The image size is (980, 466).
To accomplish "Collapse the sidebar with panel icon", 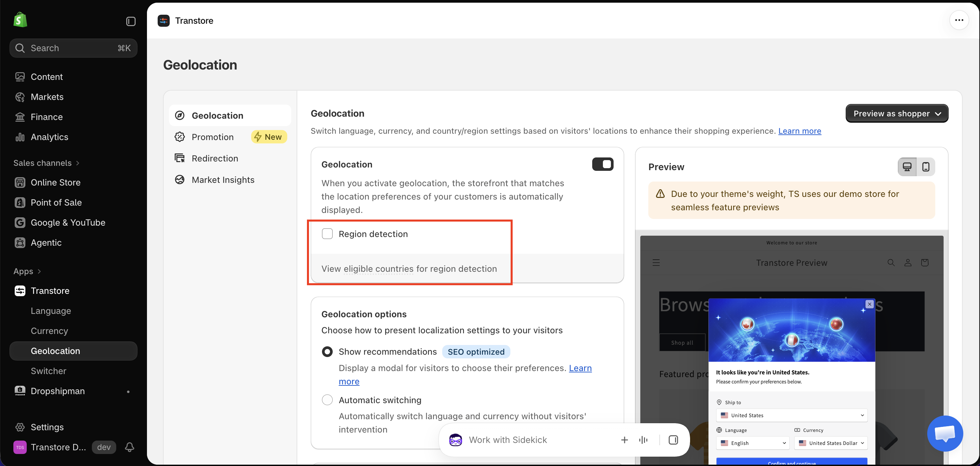I will [131, 21].
